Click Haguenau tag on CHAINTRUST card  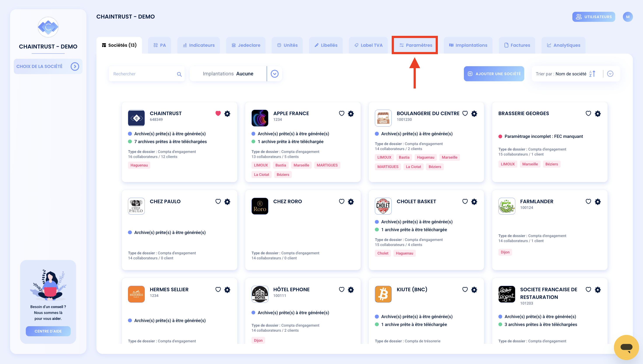pos(139,165)
